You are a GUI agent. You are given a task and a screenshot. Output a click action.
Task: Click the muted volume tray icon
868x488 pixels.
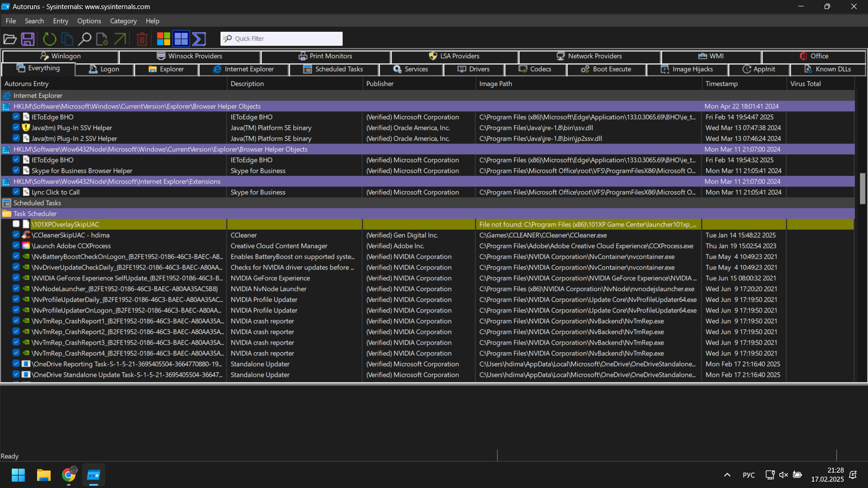783,475
